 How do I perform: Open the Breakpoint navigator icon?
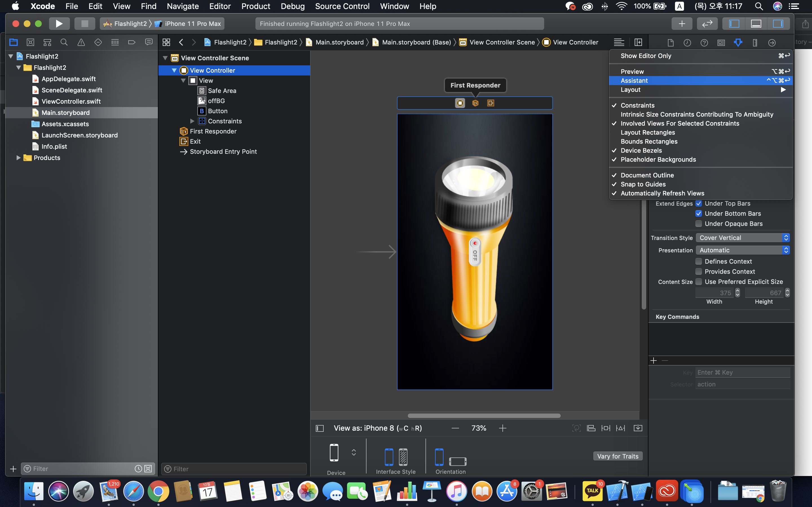132,42
